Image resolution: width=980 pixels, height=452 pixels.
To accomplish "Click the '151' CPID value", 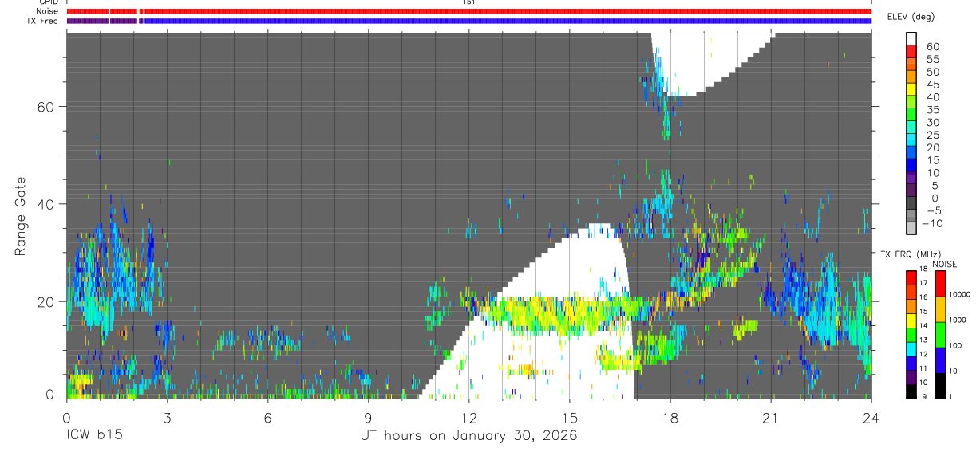I will (468, 2).
